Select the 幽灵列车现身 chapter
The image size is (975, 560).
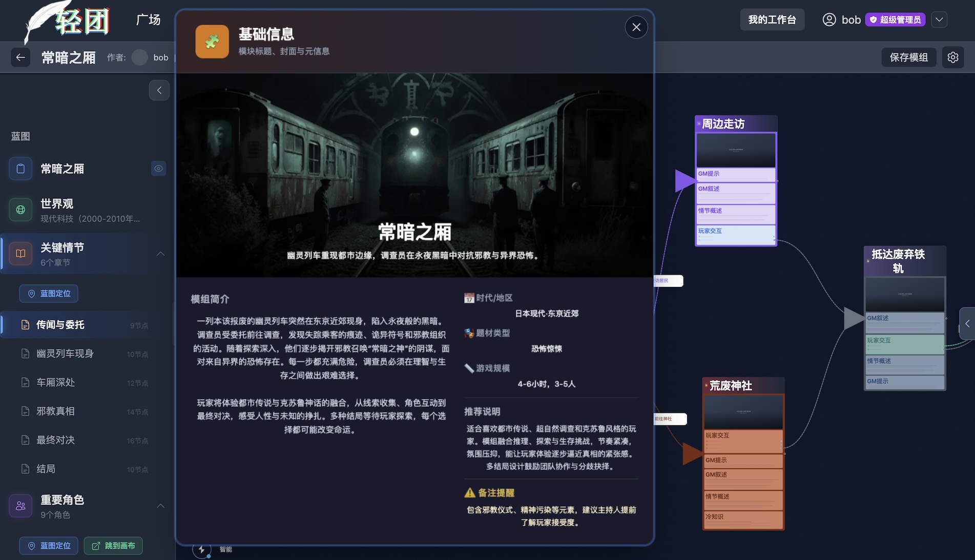65,354
